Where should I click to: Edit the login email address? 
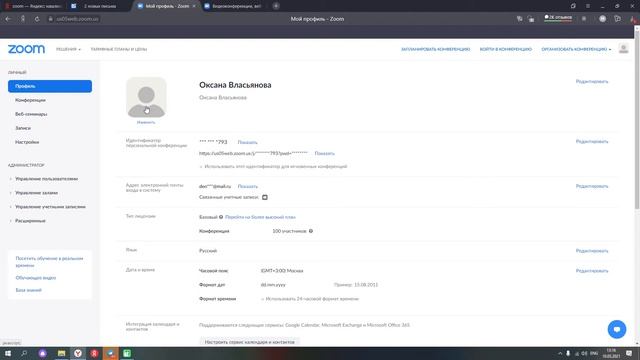tap(592, 186)
